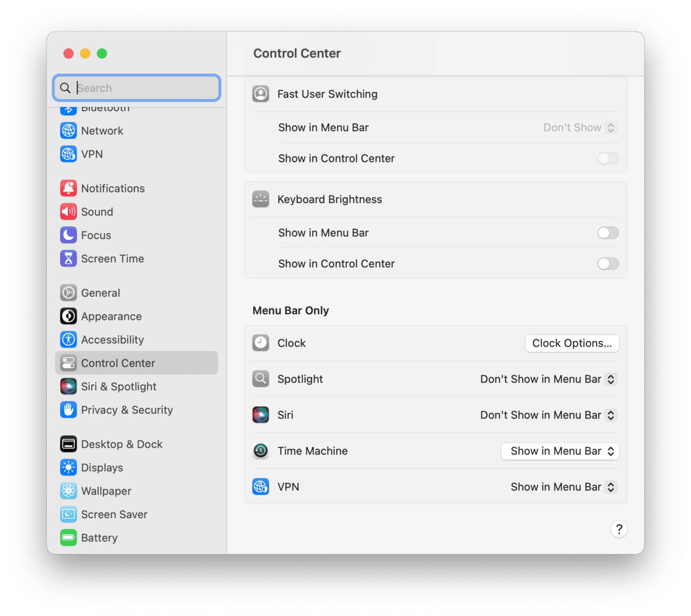Select Focus label in sidebar
691x616 pixels.
coord(96,235)
